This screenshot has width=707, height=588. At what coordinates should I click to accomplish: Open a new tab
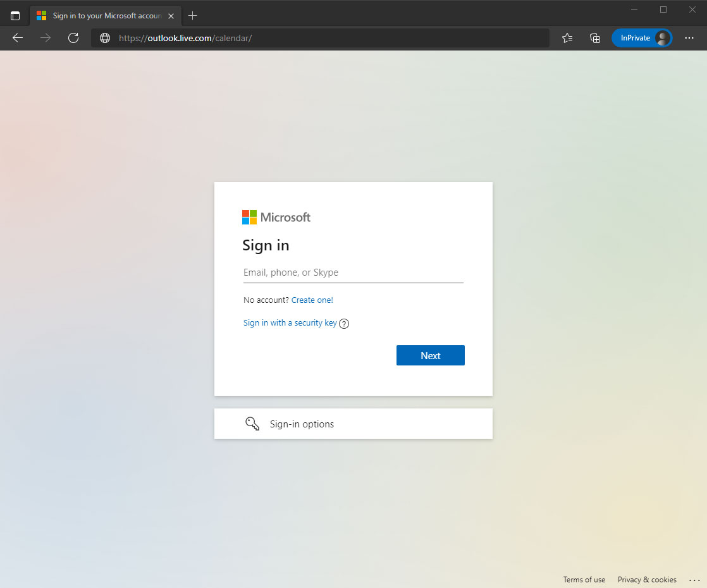192,16
